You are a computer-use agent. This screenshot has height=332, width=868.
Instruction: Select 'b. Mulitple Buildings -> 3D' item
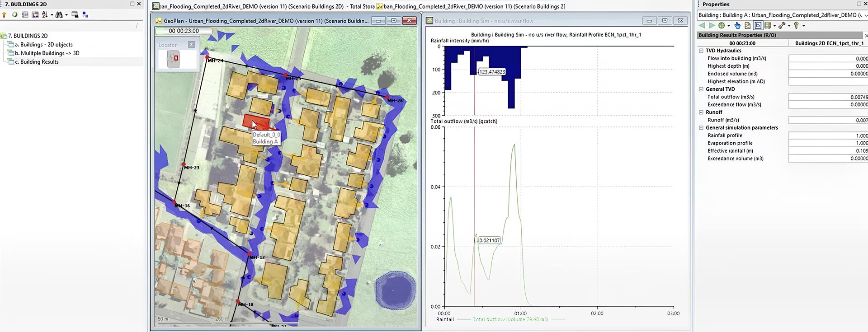[47, 53]
